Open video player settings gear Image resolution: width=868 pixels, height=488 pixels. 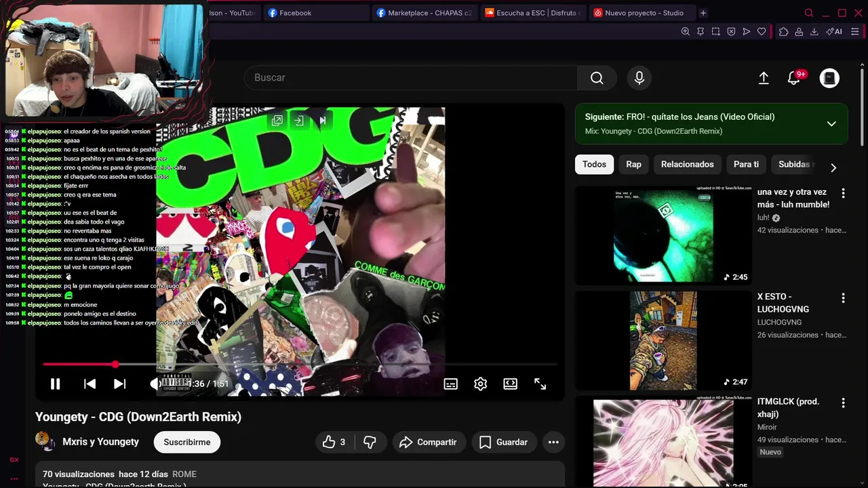480,384
